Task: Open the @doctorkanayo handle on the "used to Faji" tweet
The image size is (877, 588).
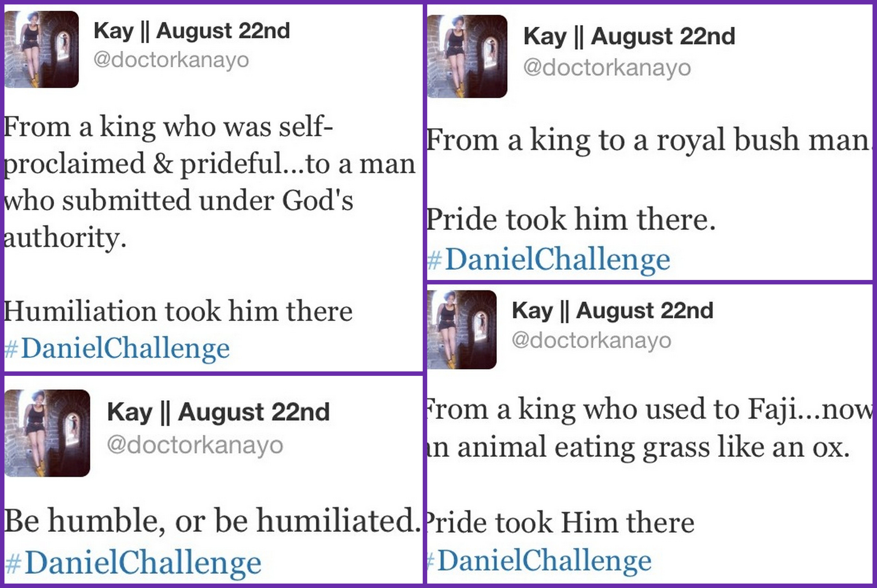Action: [591, 341]
